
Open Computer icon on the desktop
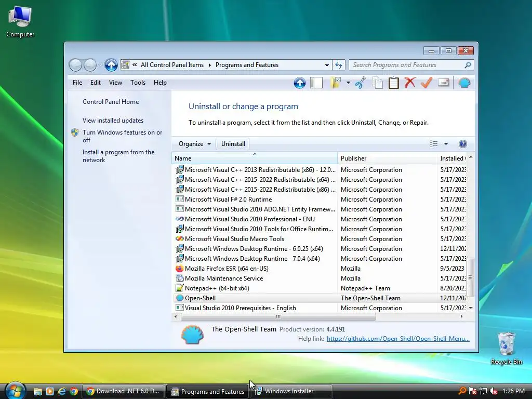20,21
